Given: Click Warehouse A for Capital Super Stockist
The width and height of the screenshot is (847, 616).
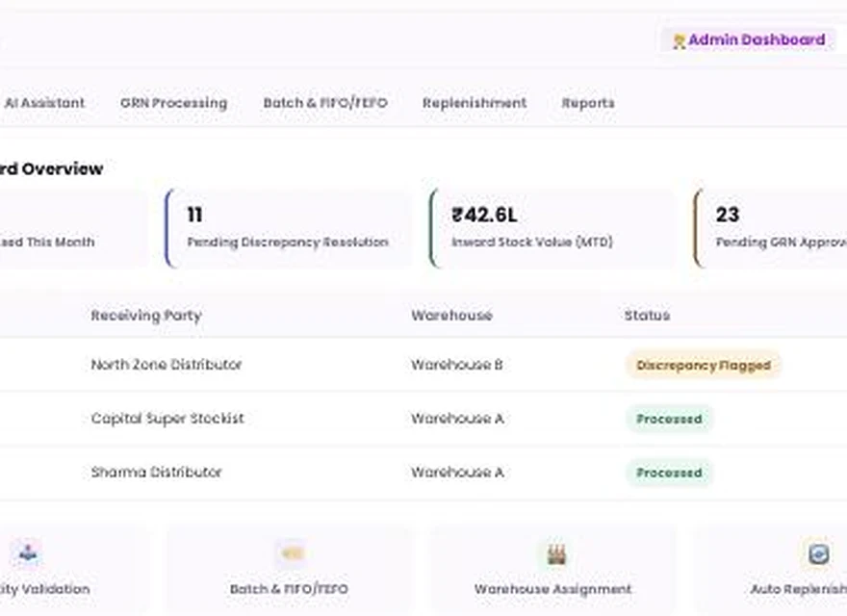Looking at the screenshot, I should pos(457,419).
